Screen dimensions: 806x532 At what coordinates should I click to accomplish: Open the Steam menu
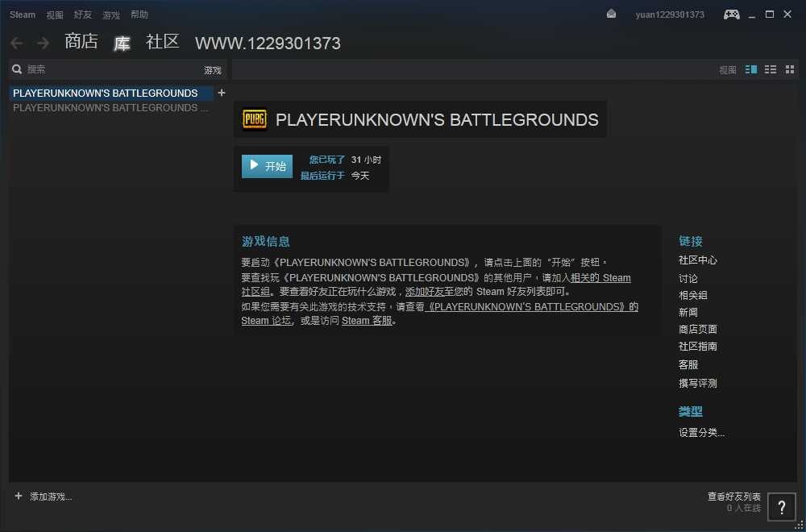(x=22, y=15)
